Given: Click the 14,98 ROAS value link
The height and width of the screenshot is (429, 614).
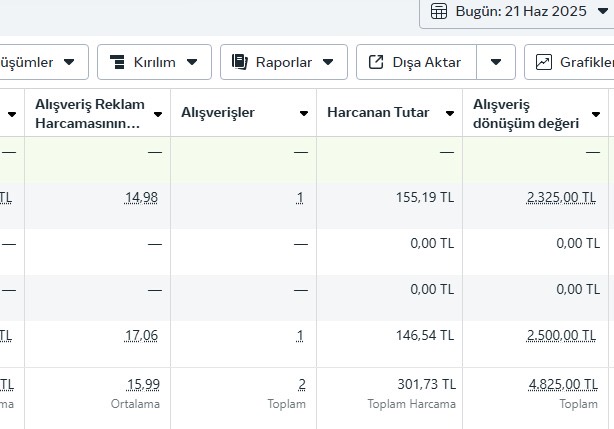Looking at the screenshot, I should point(141,198).
